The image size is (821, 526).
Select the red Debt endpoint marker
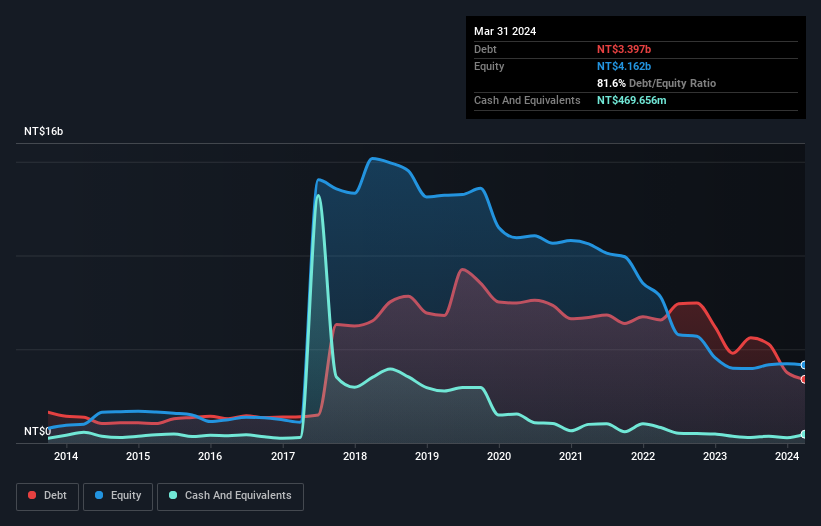[x=804, y=379]
